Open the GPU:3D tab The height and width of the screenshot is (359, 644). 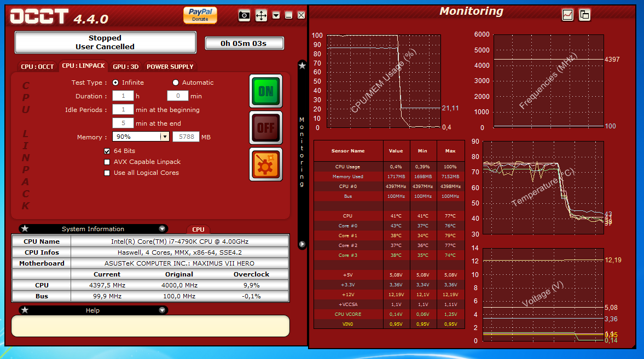[126, 67]
